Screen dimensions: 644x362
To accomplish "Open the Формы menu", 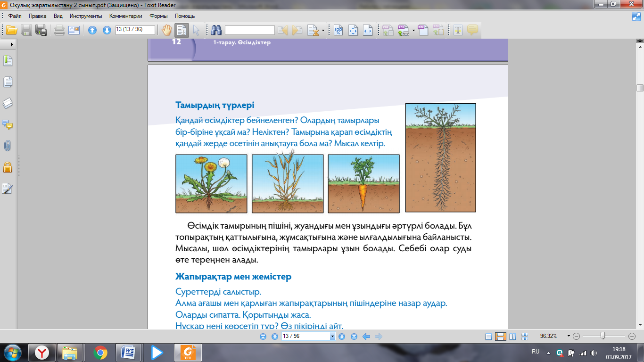I will coord(159,16).
